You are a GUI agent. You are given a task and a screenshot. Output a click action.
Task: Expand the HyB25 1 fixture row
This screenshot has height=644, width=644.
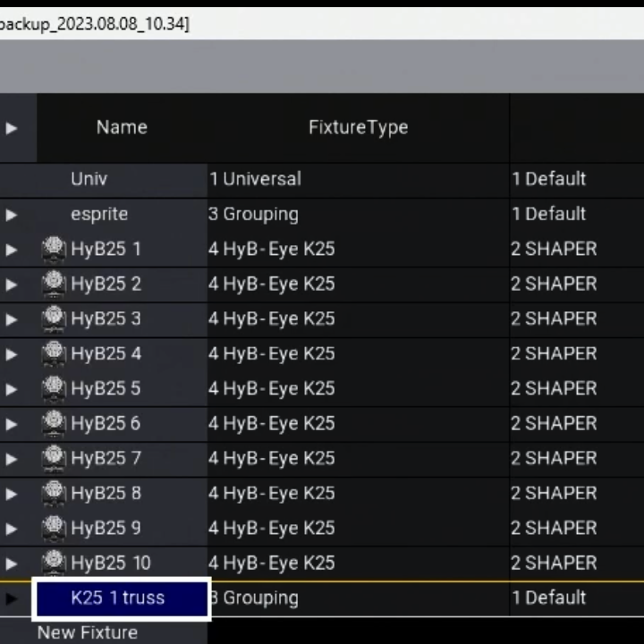click(x=12, y=250)
